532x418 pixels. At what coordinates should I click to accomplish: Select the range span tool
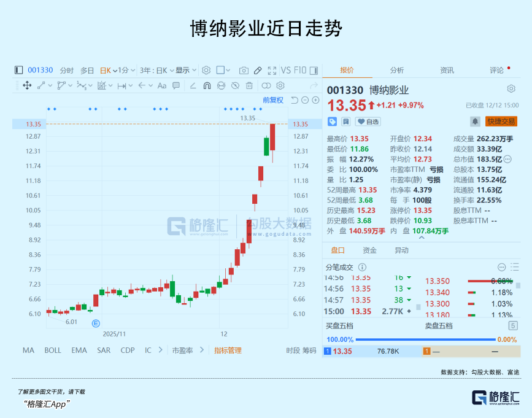[x=121, y=86]
